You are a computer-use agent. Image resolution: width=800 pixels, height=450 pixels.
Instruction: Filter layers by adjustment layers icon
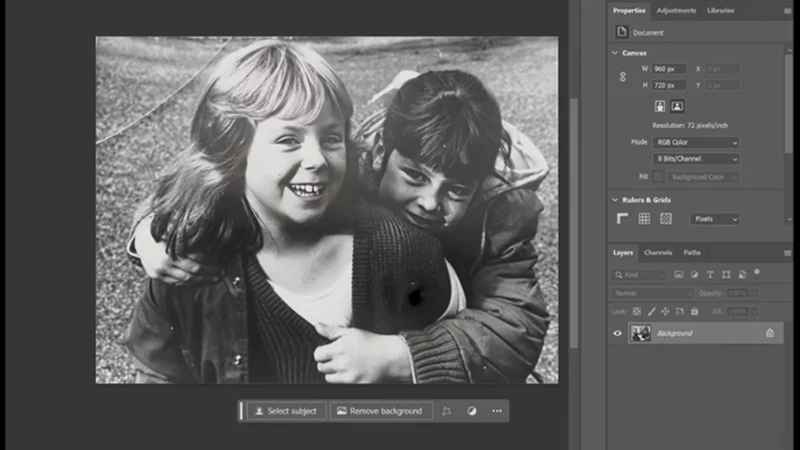click(x=694, y=274)
